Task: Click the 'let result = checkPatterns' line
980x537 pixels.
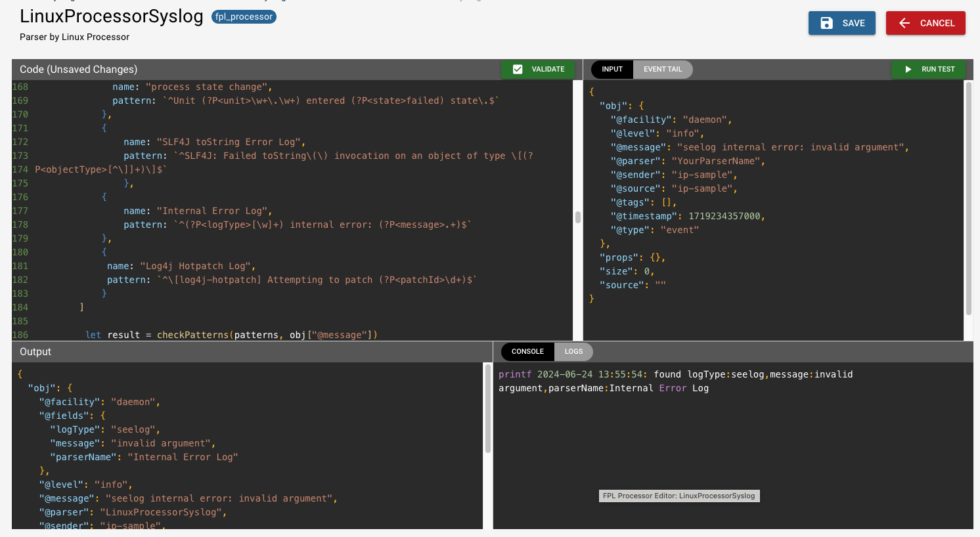Action: [x=232, y=335]
